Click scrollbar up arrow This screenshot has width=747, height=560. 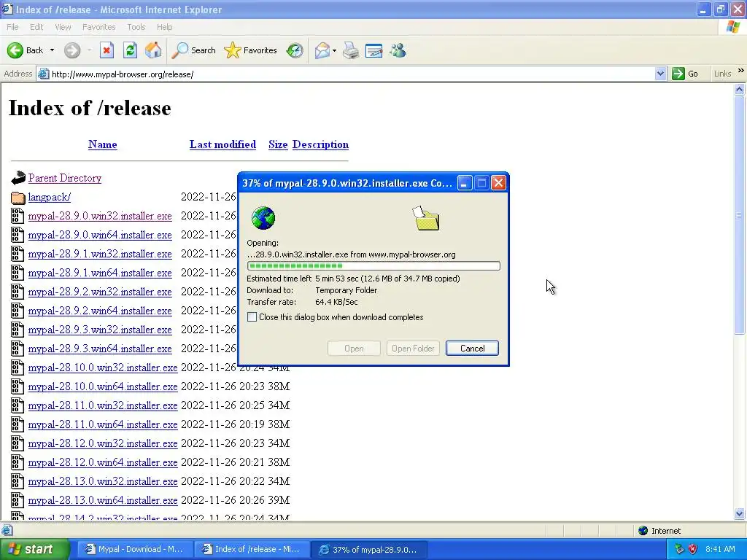[740, 89]
